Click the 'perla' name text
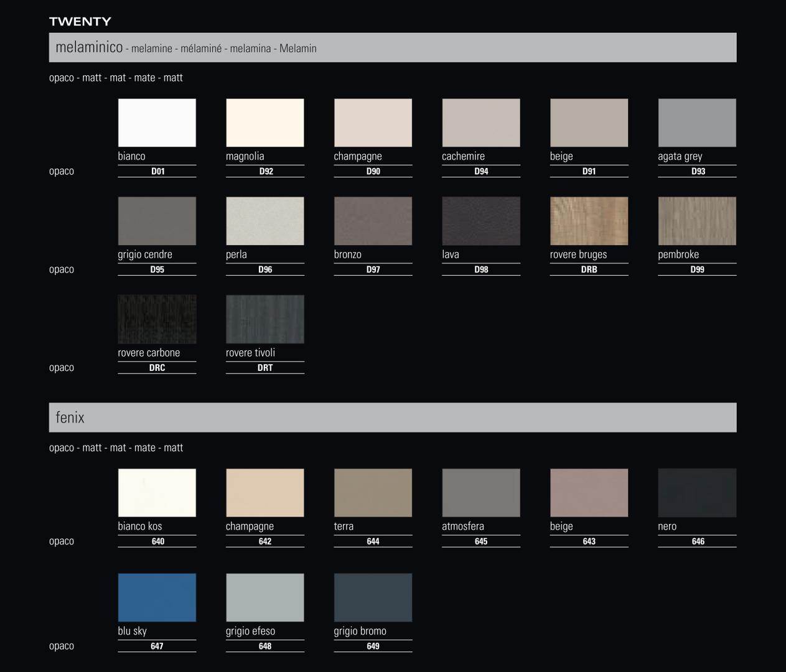 point(236,254)
